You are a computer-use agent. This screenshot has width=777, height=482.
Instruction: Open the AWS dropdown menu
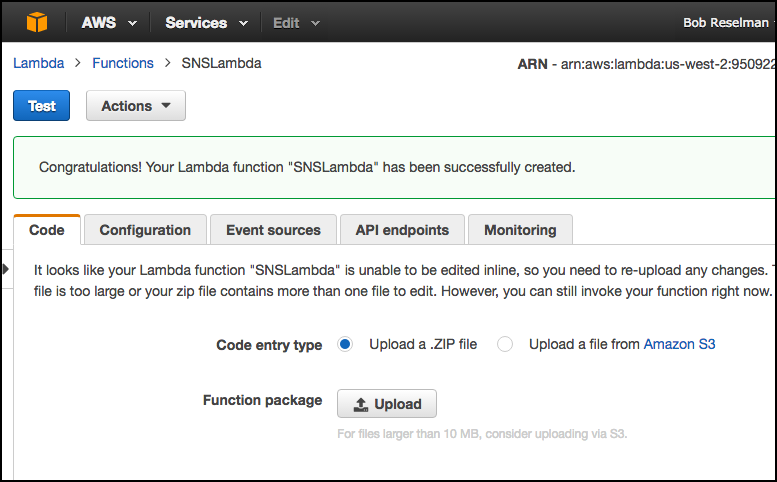coord(109,22)
